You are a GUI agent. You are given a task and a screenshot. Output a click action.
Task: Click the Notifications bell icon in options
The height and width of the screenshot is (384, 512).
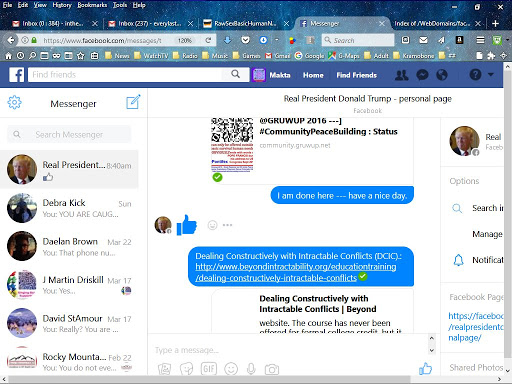pyautogui.click(x=458, y=260)
